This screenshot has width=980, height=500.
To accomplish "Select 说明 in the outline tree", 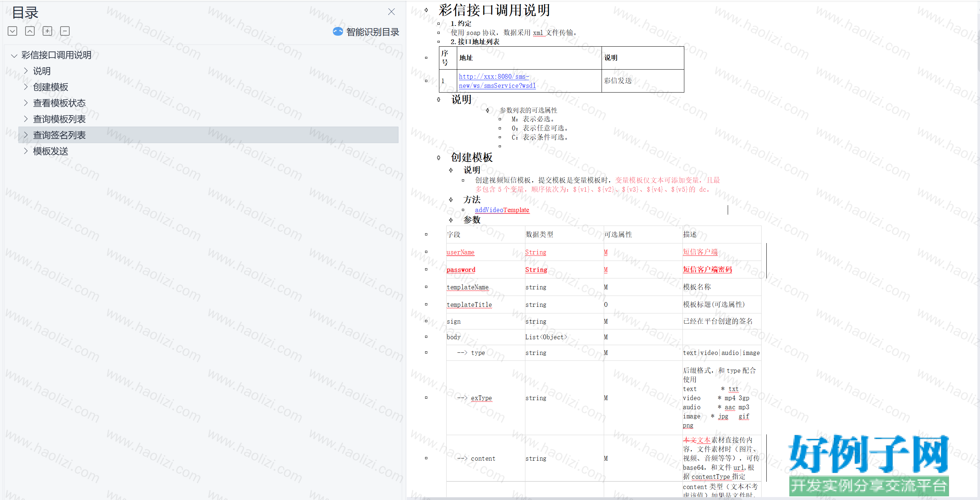I will [42, 71].
